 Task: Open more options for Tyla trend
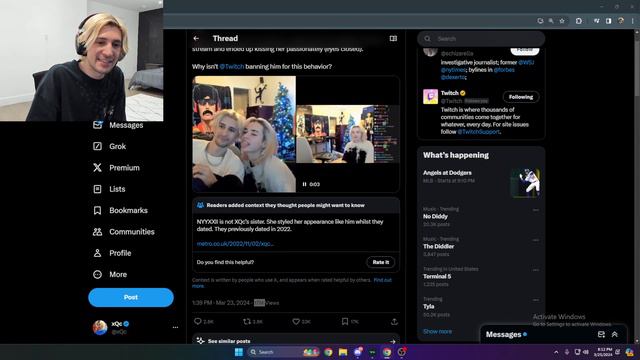click(536, 300)
